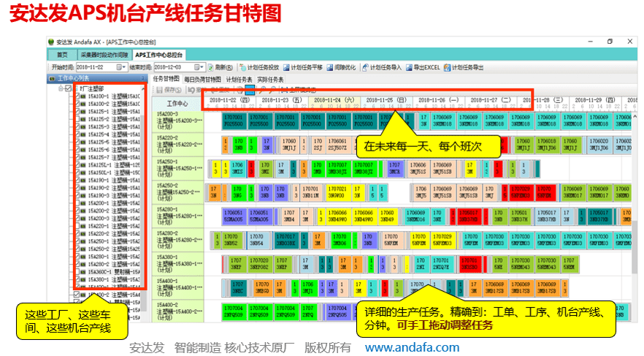Click the machine icon beside 15A250-1

pos(83,241)
